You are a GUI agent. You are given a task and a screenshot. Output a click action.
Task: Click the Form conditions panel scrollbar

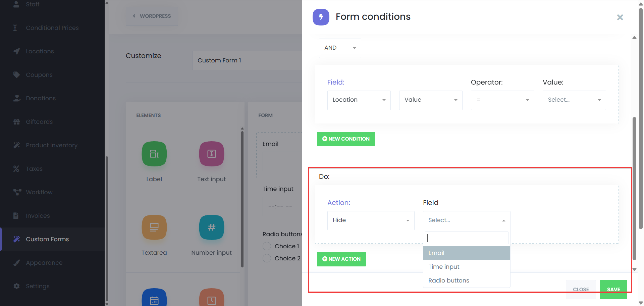point(634,188)
